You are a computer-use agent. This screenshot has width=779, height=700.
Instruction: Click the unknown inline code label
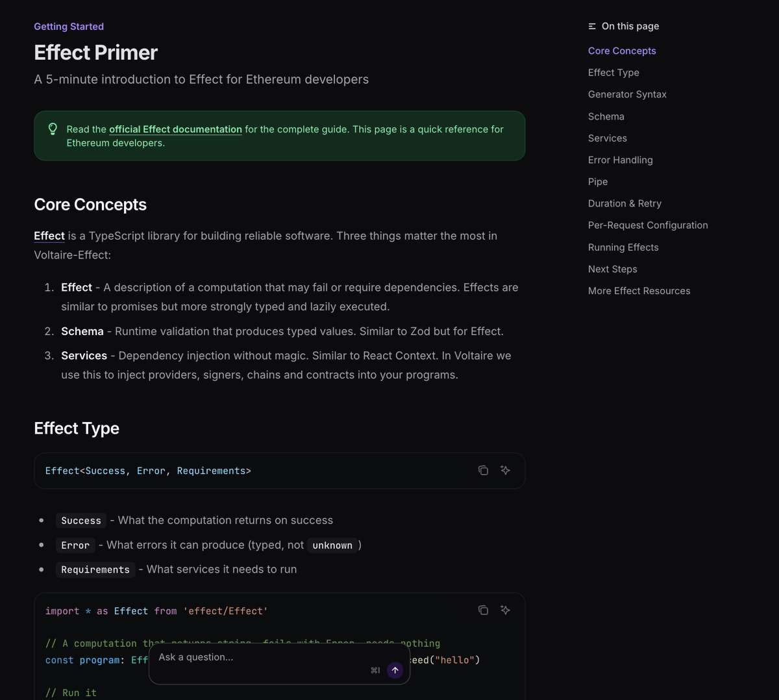[332, 545]
